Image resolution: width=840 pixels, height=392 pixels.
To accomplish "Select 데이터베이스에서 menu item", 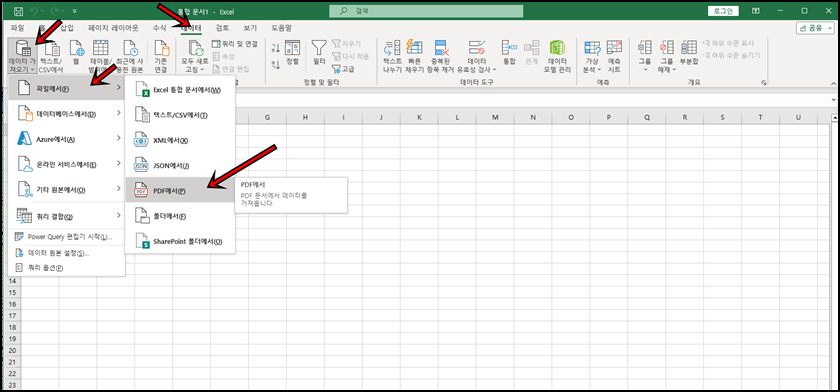I will click(x=66, y=114).
